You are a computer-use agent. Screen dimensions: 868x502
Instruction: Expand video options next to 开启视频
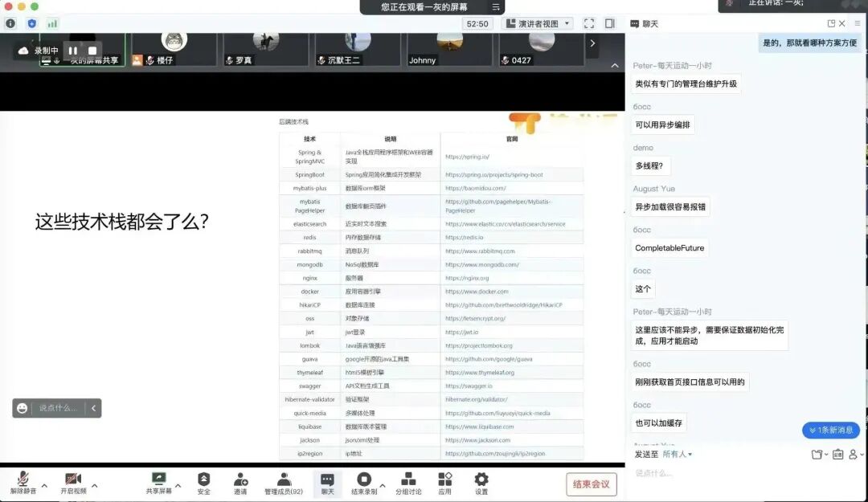click(x=95, y=486)
